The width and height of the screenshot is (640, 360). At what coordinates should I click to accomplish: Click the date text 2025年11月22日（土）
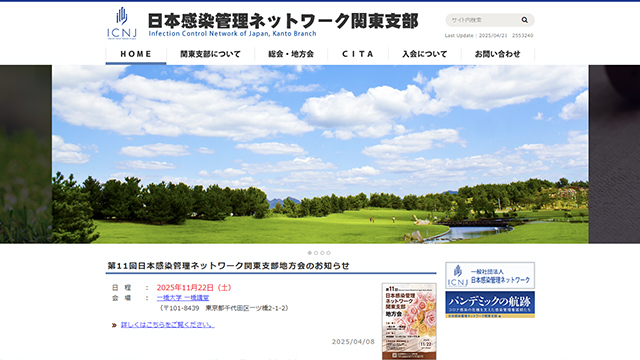tap(194, 288)
